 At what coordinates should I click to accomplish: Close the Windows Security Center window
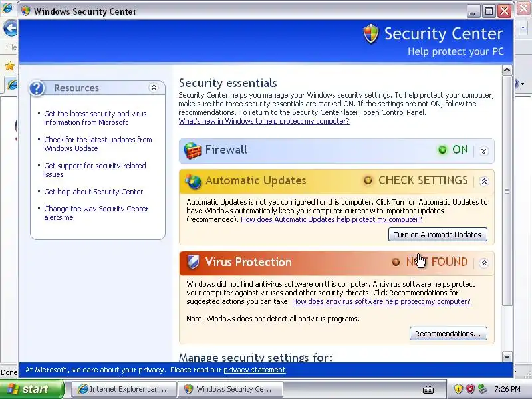(x=505, y=11)
